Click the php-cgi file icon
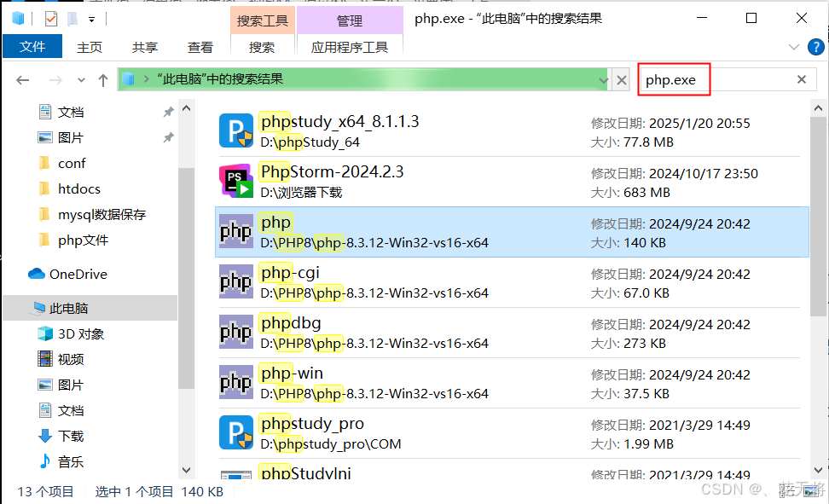 (235, 281)
